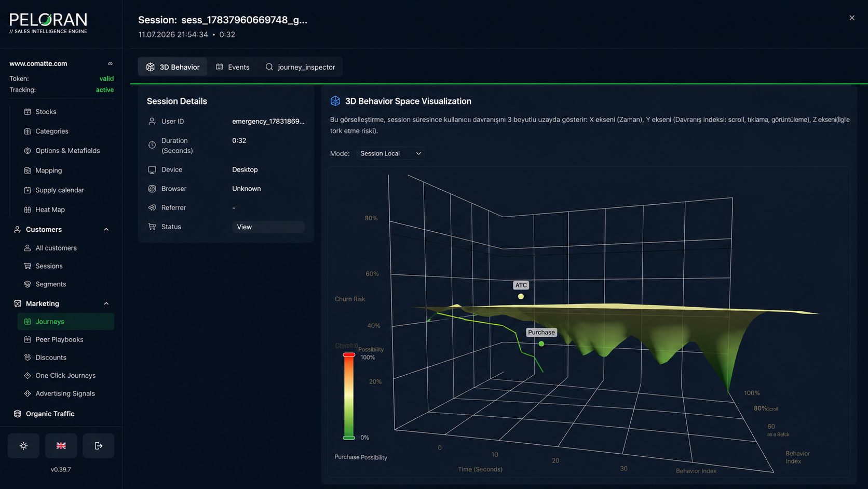Select the Purchase point in 3D chart
The width and height of the screenshot is (868, 489).
[x=541, y=343]
